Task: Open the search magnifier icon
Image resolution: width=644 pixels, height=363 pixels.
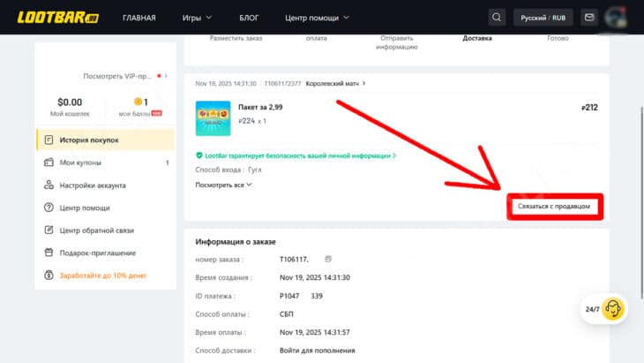Action: pyautogui.click(x=498, y=17)
